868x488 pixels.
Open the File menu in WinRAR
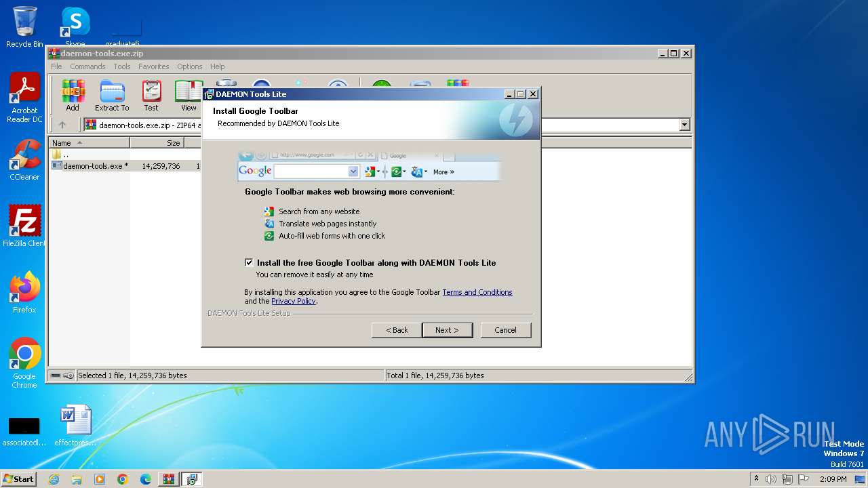[56, 66]
